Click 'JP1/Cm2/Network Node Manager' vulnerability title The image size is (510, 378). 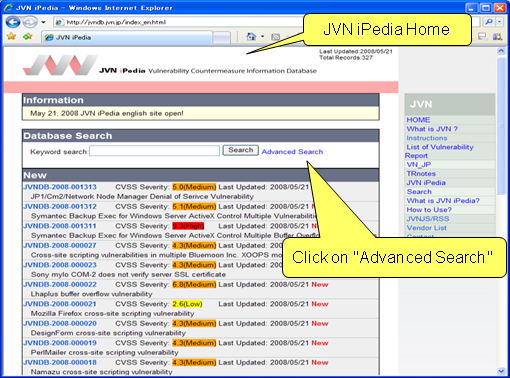coord(142,197)
